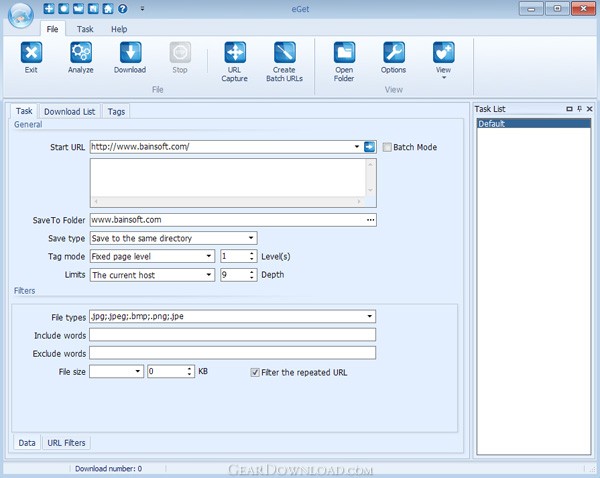
Task: Enable the Batch Mode checkbox
Action: coord(388,147)
